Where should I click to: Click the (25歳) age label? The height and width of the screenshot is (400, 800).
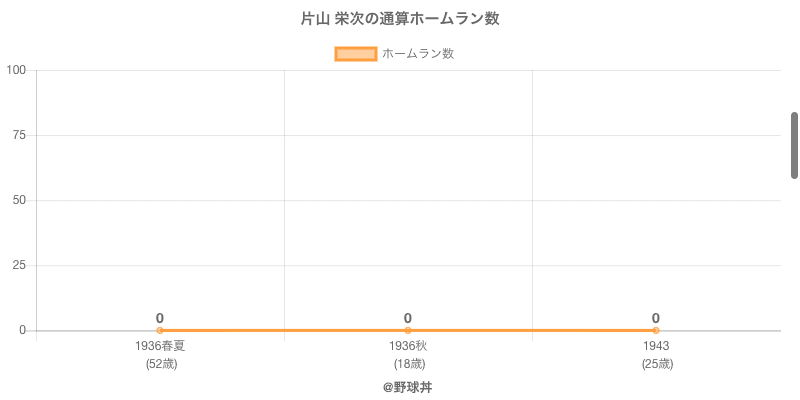tap(656, 365)
